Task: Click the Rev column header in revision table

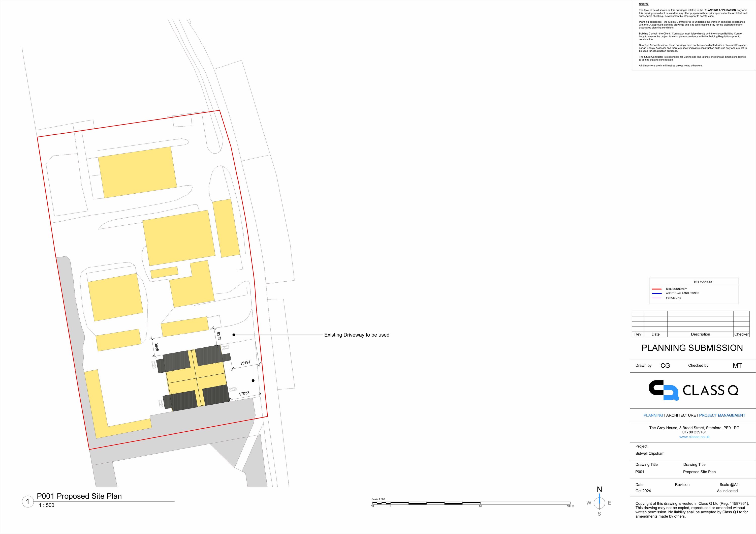Action: coord(638,334)
